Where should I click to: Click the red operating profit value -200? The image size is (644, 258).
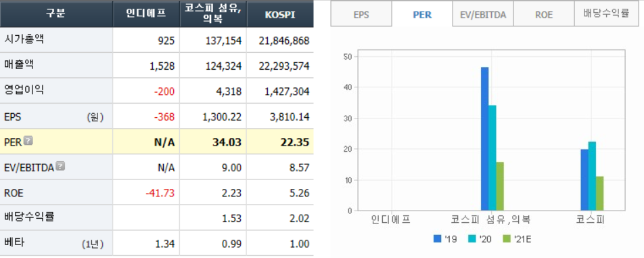pyautogui.click(x=164, y=91)
